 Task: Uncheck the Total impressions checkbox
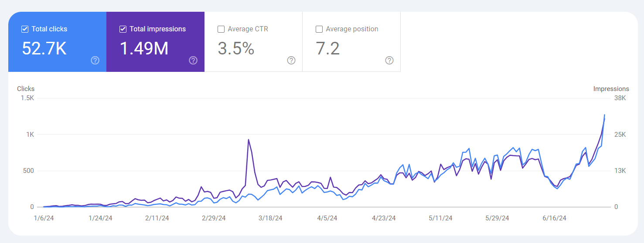pyautogui.click(x=123, y=29)
